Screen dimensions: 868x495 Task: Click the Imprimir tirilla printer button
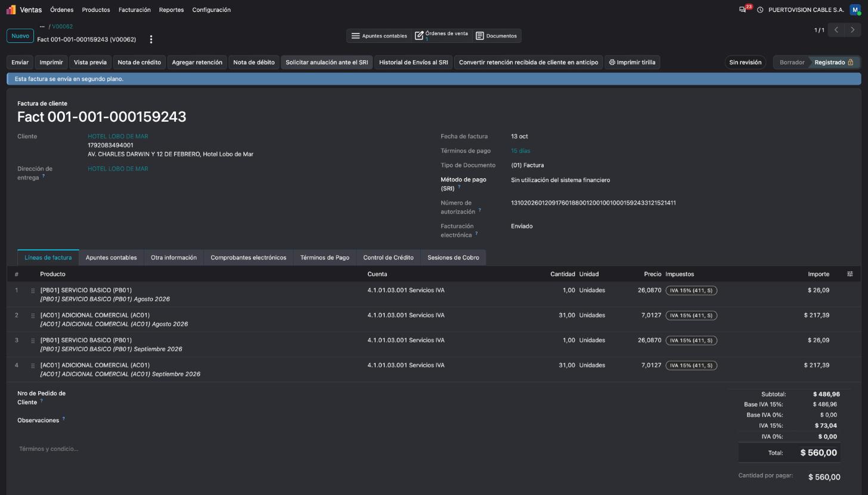pos(633,62)
